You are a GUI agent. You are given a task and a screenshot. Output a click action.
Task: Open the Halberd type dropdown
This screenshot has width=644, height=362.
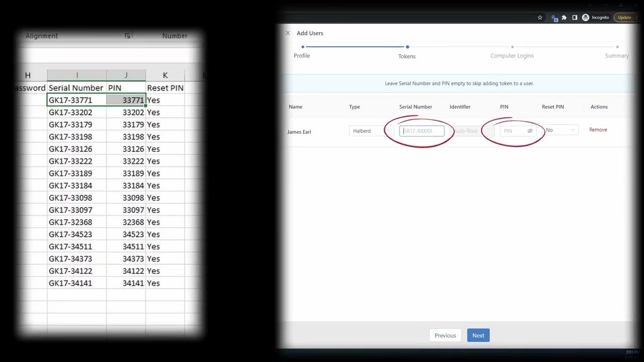click(371, 131)
